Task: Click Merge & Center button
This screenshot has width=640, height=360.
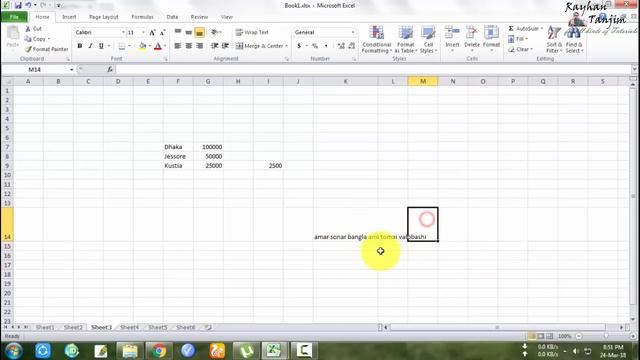Action: (259, 46)
